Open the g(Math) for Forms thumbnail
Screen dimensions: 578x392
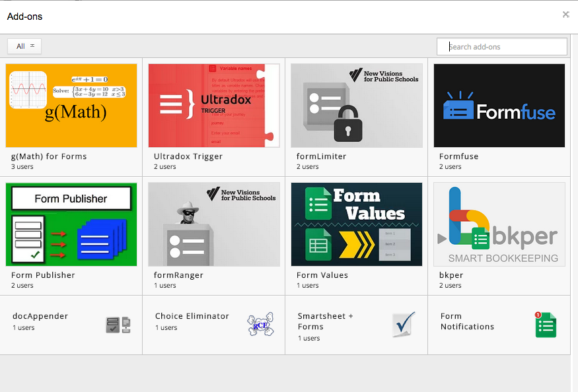[x=71, y=106]
